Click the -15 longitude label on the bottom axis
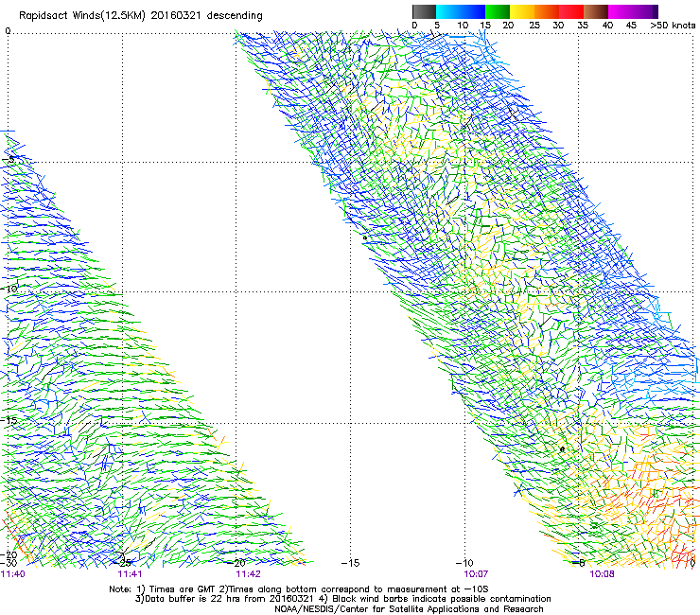Screen dimensions: 700x615 pyautogui.click(x=350, y=563)
